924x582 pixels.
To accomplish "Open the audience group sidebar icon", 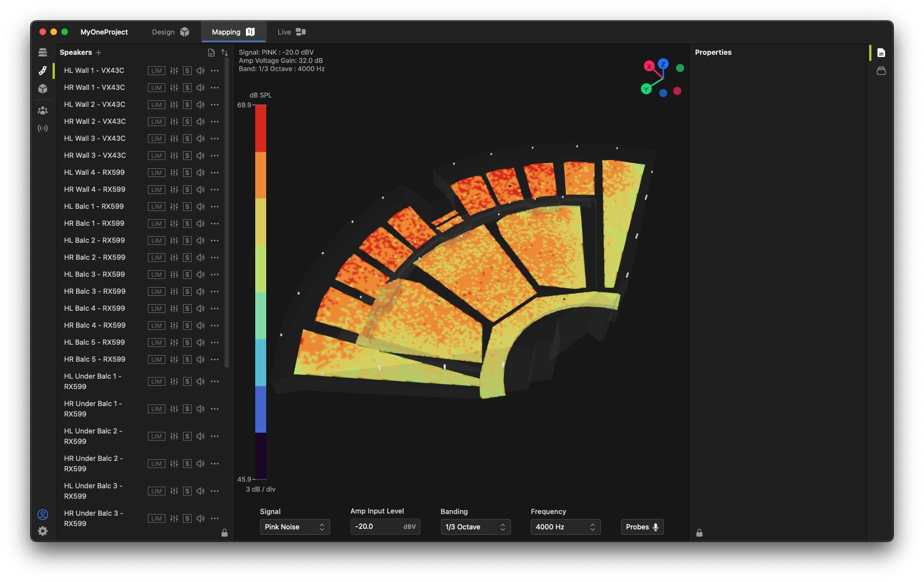I will [43, 110].
